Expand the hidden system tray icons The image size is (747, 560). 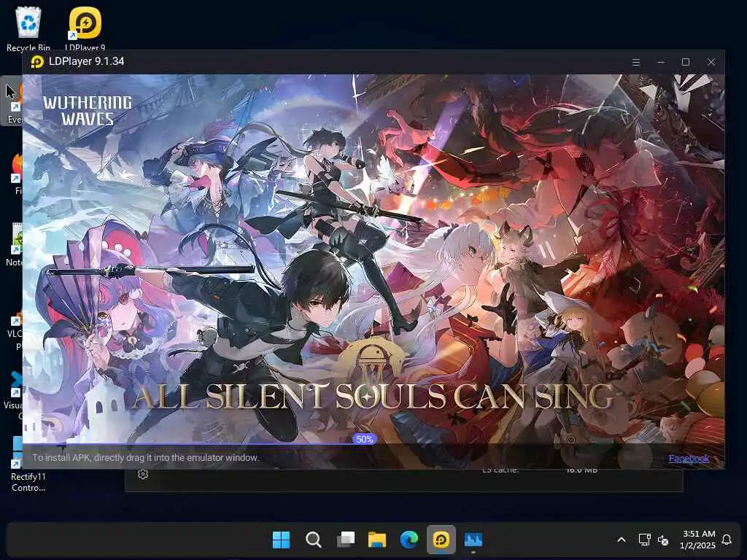click(622, 540)
